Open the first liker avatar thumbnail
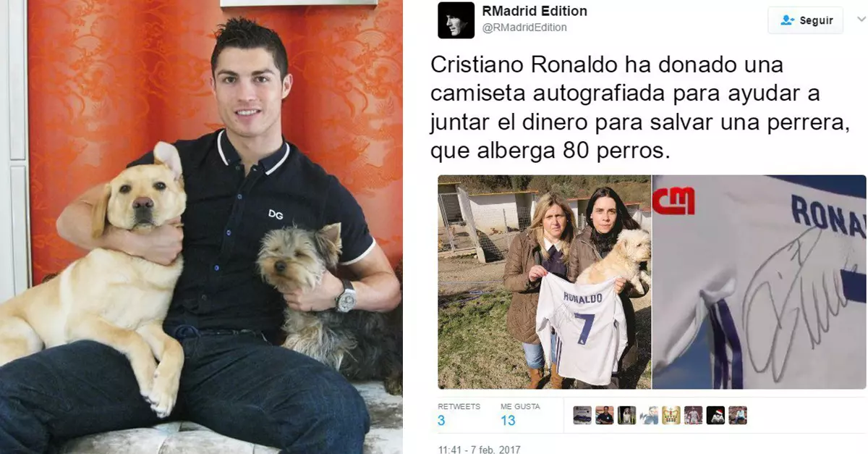Screen dimensions: 868x454 point(582,415)
